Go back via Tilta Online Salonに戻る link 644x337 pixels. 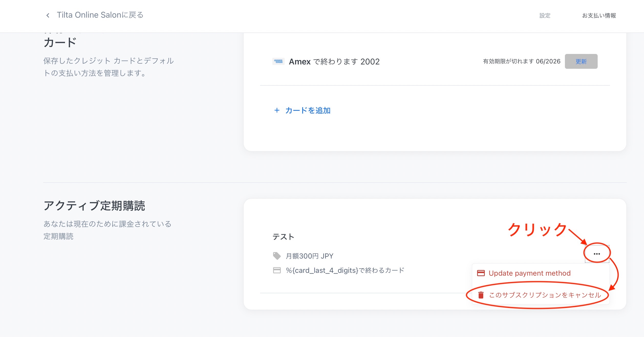100,15
